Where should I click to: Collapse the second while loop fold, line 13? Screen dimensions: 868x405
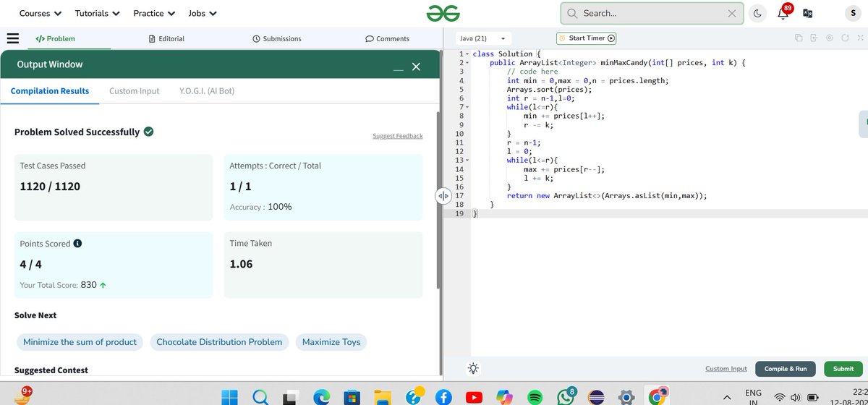click(x=467, y=160)
